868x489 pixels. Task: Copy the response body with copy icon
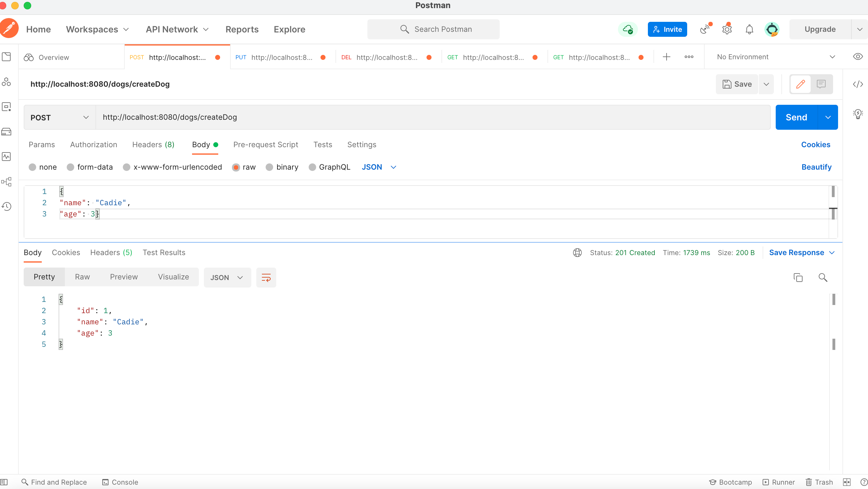(x=798, y=277)
